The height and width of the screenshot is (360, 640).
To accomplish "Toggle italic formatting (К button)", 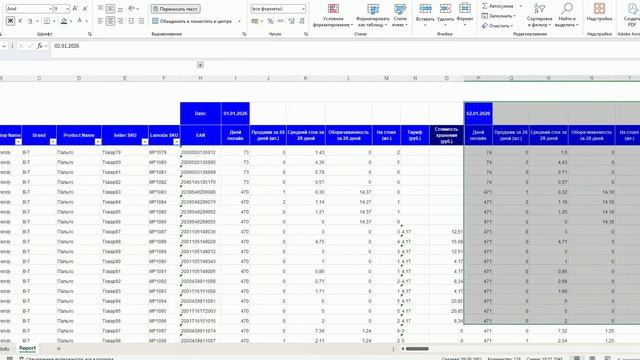I will point(20,21).
